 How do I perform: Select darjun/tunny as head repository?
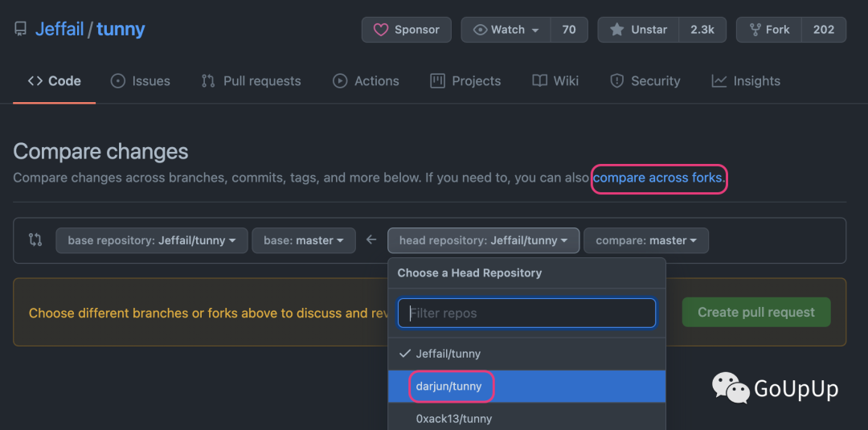[x=526, y=387]
